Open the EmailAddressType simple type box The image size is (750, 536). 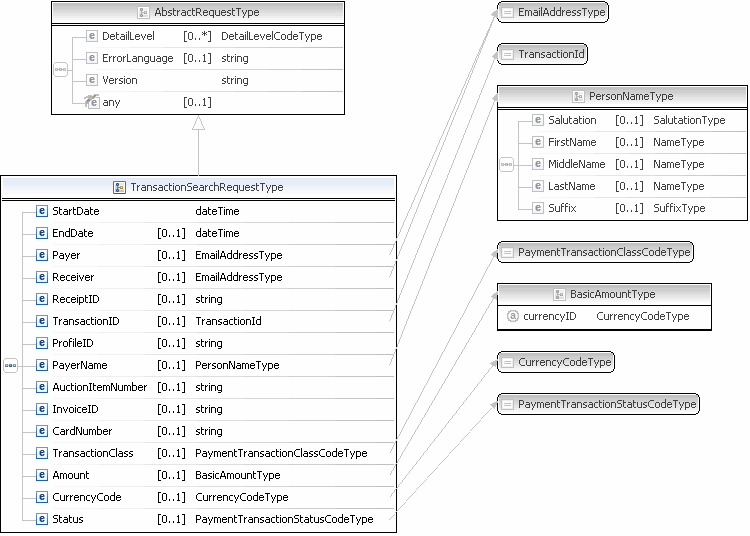(553, 12)
